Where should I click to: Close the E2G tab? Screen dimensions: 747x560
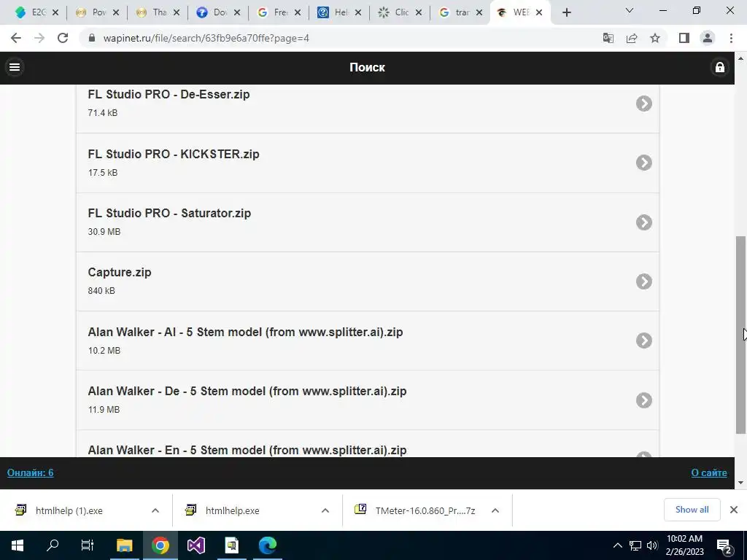[x=55, y=13]
